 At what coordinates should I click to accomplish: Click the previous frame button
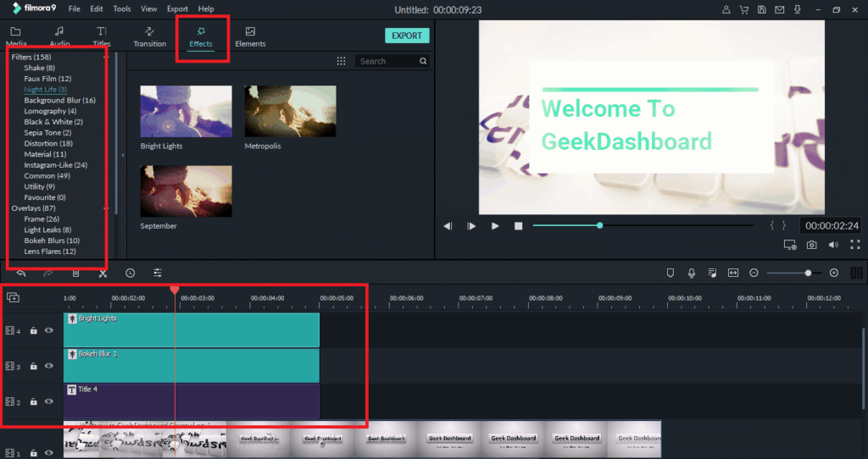(x=448, y=225)
